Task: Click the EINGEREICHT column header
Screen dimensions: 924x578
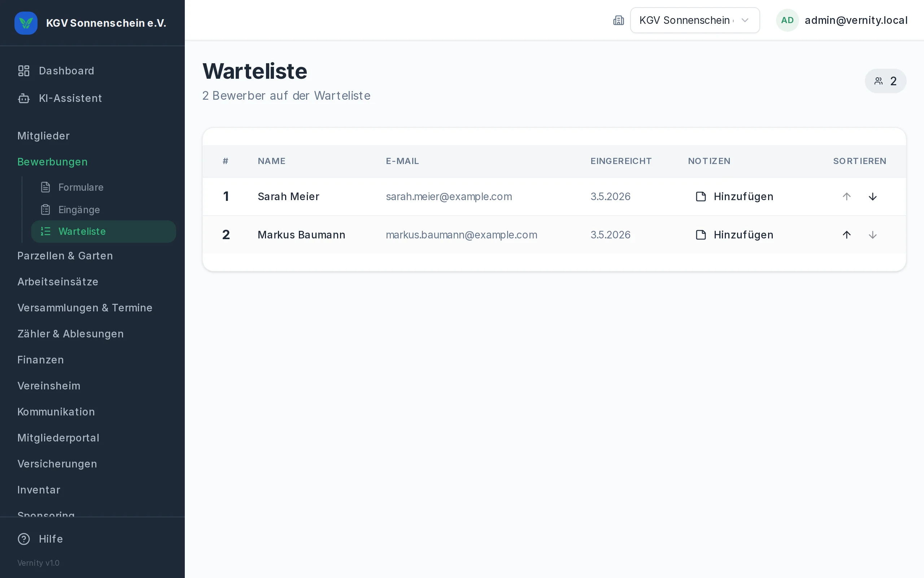Action: (621, 161)
